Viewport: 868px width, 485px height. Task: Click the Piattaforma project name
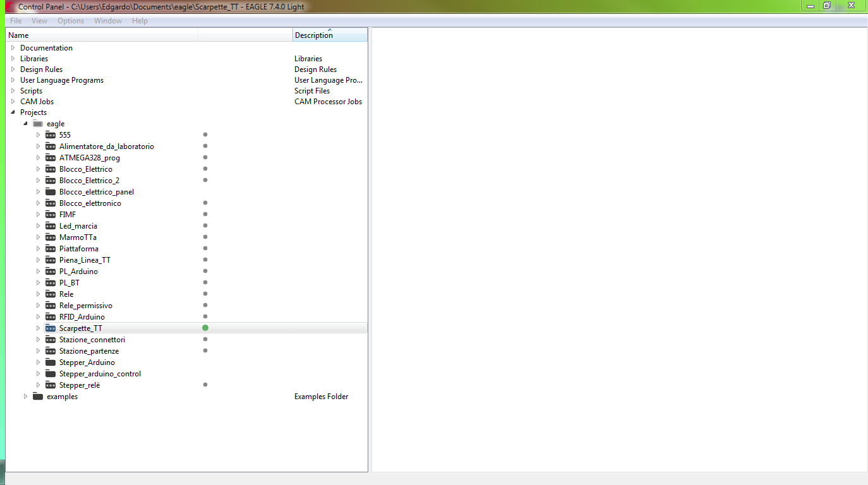tap(79, 249)
